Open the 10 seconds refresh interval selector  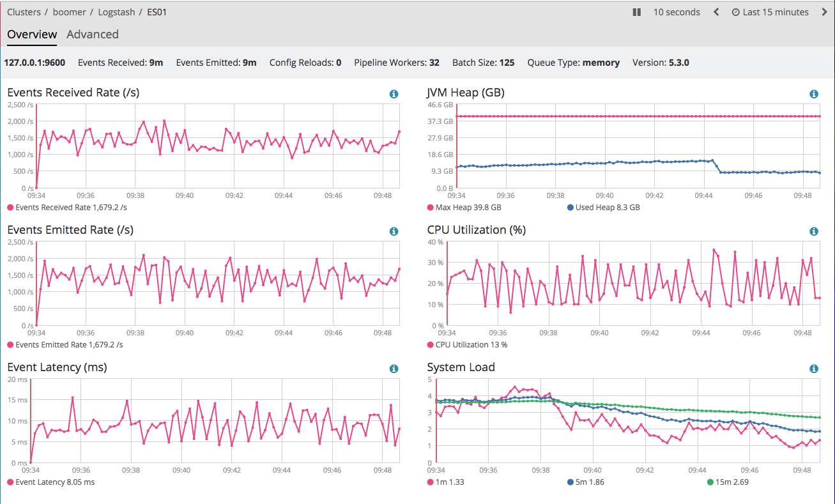coord(676,12)
